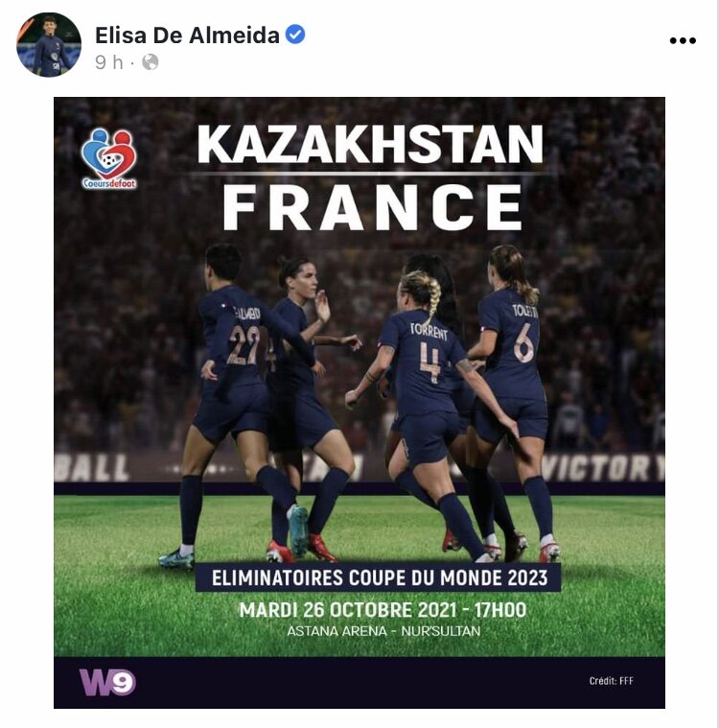This screenshot has width=719, height=728.
Task: Open Elisa De Almeida's profile name link
Action: 187,35
